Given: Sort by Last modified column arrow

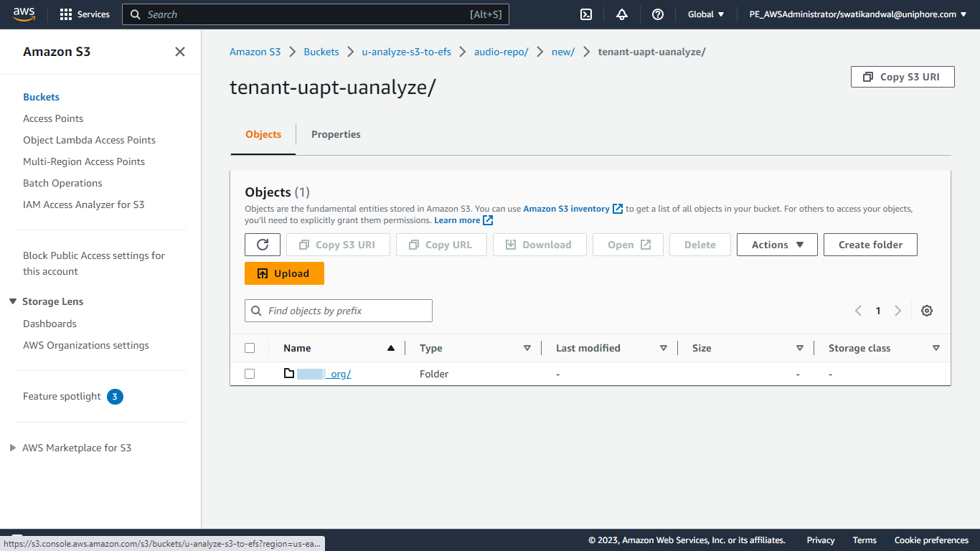Looking at the screenshot, I should tap(664, 348).
